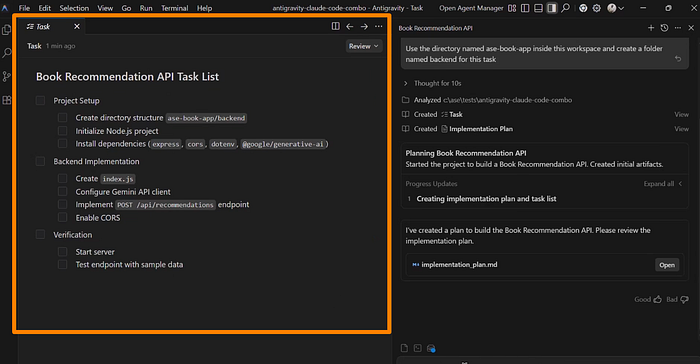Check Initialize Node.js project checkbox
Image resolution: width=700 pixels, height=364 pixels.
(x=62, y=131)
